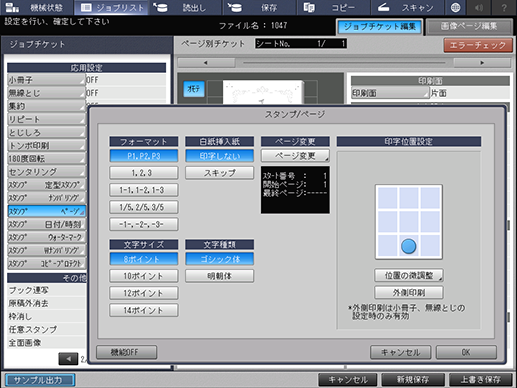Select 8ポイント text size

click(144, 259)
